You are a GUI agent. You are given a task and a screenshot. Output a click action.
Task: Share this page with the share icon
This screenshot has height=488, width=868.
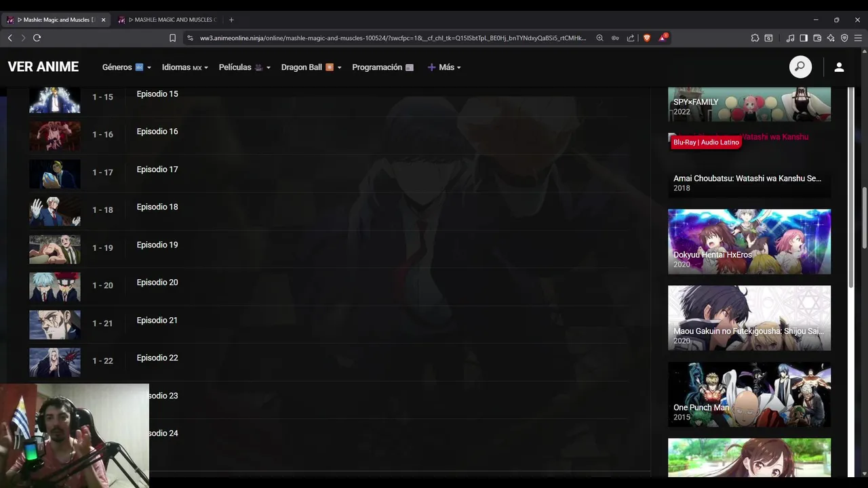(x=631, y=38)
